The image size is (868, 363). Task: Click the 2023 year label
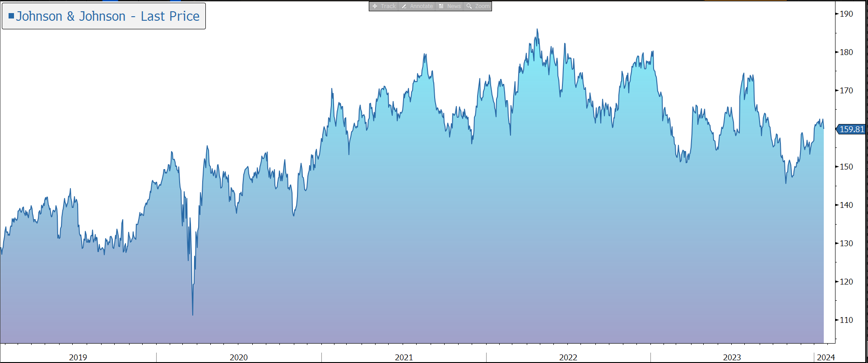[x=732, y=358]
